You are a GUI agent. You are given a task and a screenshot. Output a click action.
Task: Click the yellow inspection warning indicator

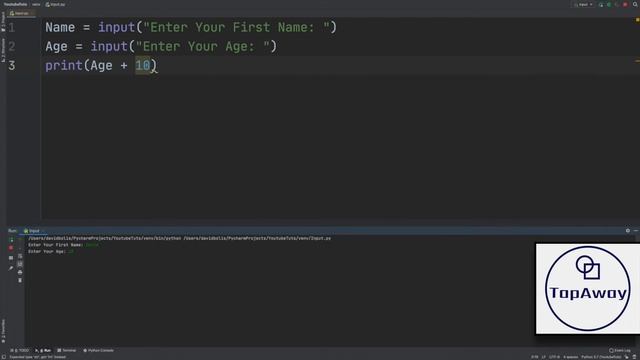click(637, 20)
